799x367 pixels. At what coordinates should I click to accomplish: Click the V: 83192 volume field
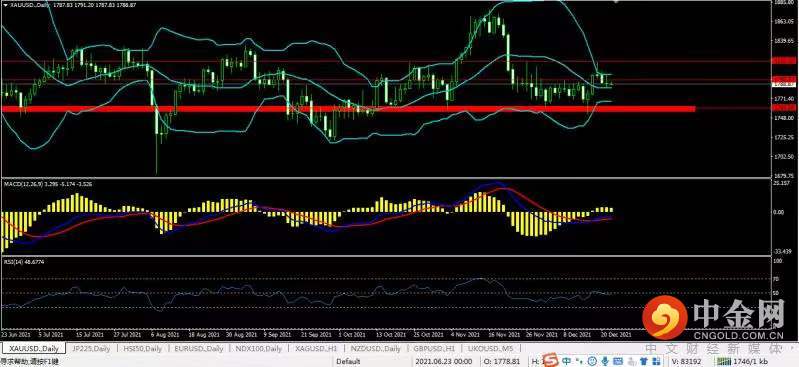(686, 361)
